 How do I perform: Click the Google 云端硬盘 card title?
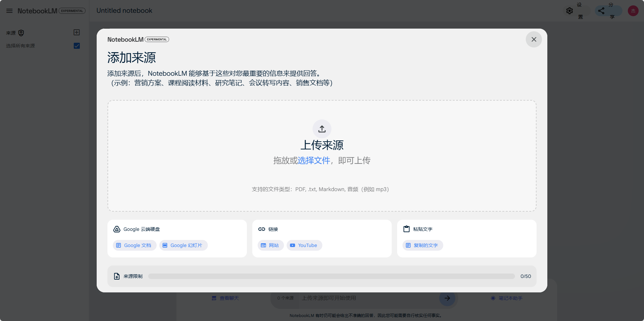point(141,229)
